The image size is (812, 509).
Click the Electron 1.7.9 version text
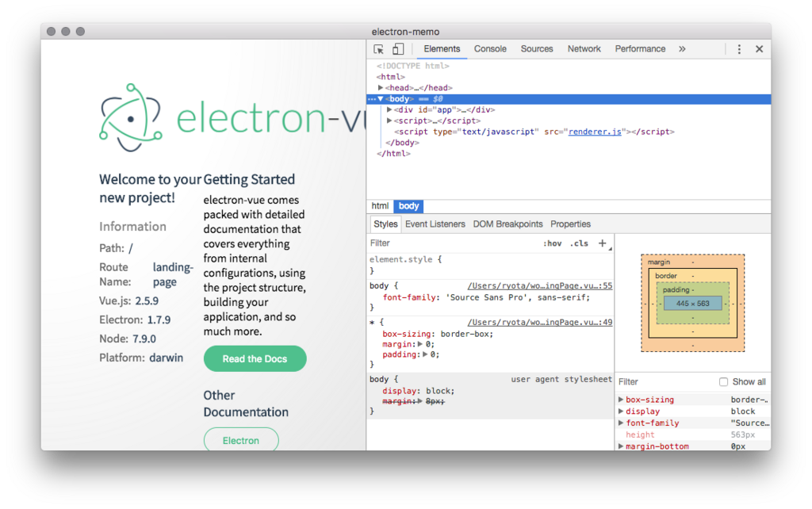(135, 320)
